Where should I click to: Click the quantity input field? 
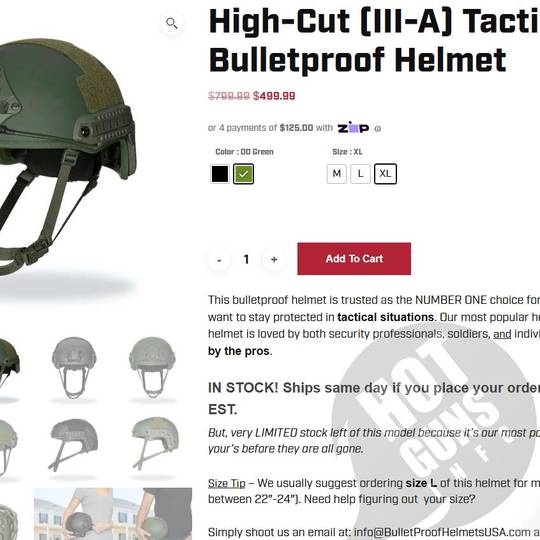[x=246, y=259]
